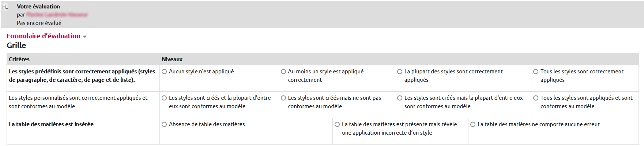Screen dimensions: 644x146
Task: Select 'table des matières ne comporte aucune erreur'
Action: pyautogui.click(x=473, y=124)
